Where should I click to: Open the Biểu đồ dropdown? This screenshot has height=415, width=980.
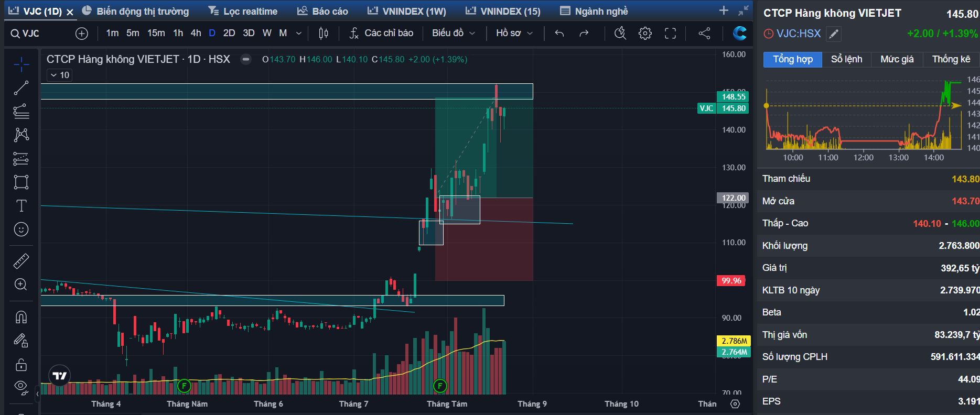[x=454, y=33]
